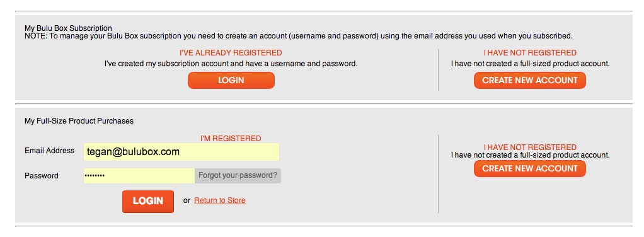Click Forgot your password? button
The image size is (644, 237).
click(238, 176)
